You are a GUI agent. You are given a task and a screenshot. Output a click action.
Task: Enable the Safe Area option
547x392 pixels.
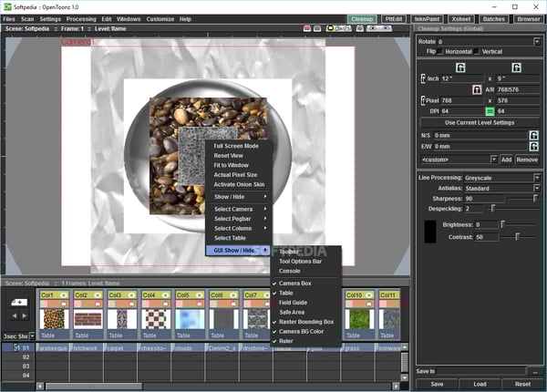(305, 312)
